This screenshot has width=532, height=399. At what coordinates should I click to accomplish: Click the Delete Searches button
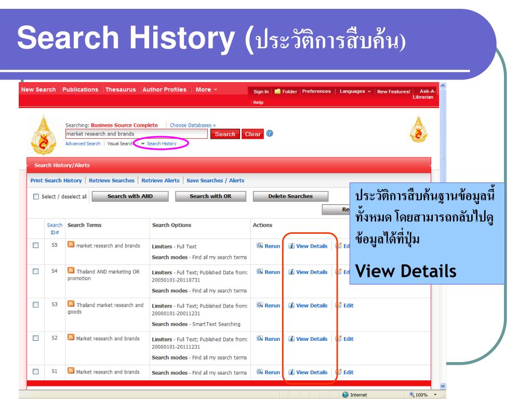(290, 196)
